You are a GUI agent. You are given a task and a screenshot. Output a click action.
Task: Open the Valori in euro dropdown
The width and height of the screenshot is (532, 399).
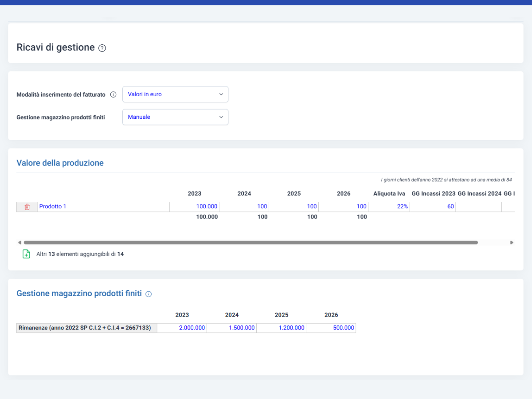tap(175, 94)
